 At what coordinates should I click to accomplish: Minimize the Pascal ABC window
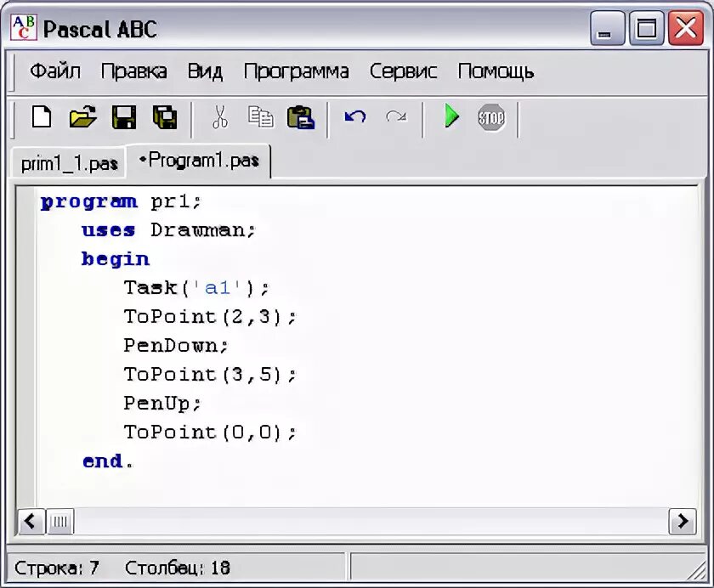607,28
